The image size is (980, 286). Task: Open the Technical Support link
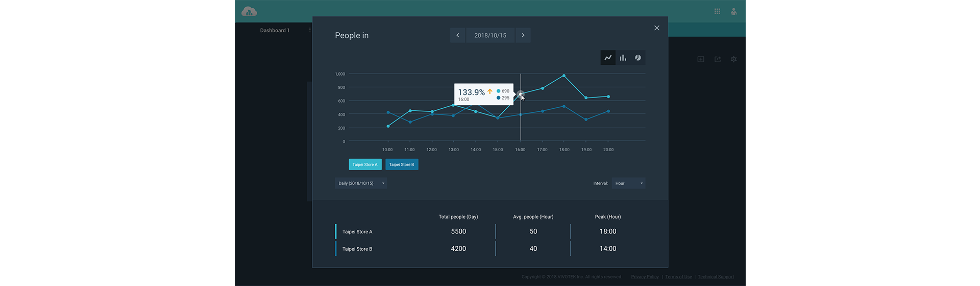716,277
